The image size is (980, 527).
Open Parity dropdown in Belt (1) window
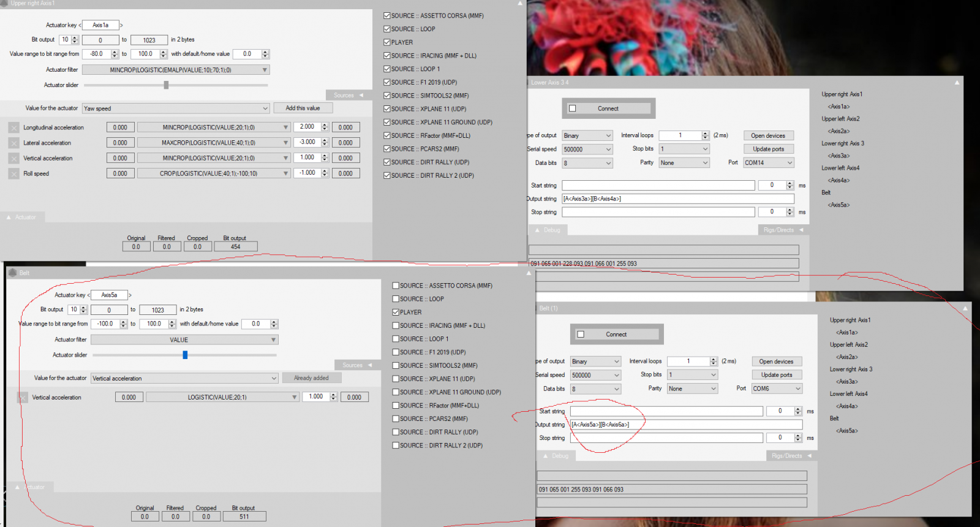coord(692,389)
